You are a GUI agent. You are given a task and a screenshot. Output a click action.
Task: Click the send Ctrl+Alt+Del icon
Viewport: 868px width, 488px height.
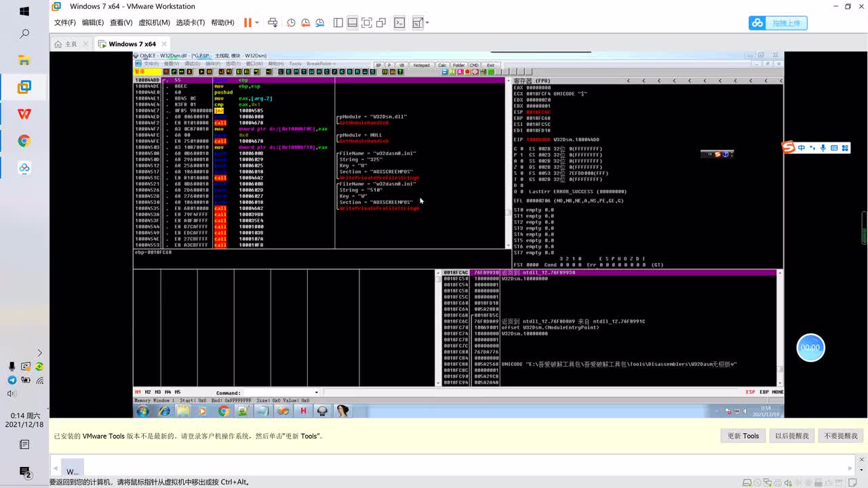pyautogui.click(x=273, y=22)
